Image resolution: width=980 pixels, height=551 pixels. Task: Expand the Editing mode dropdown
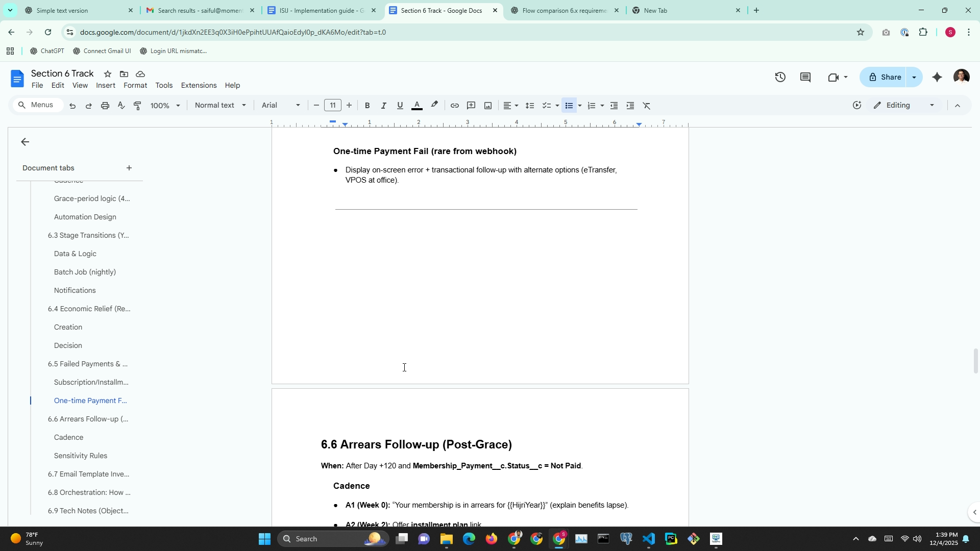pos(932,106)
